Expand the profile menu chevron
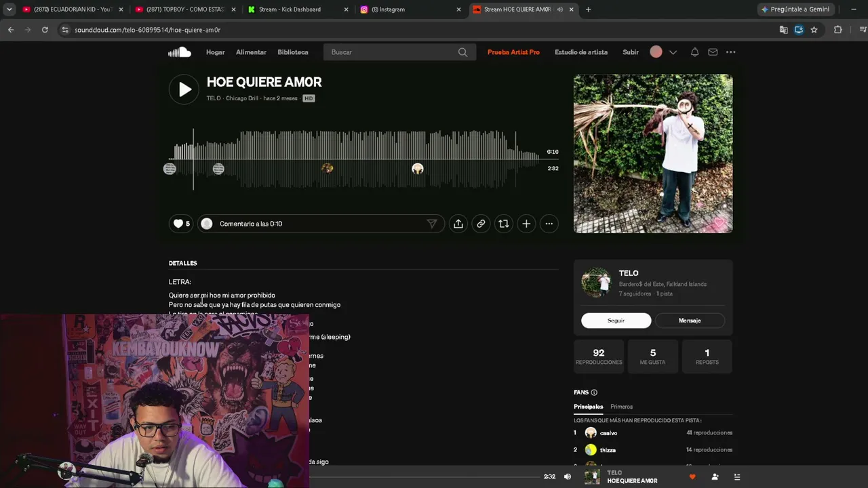Screen dimensions: 868x488 [673, 52]
